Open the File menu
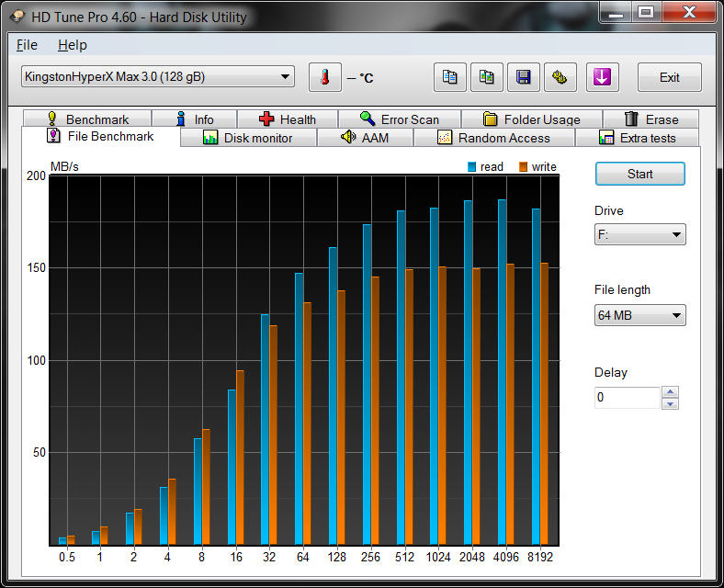This screenshot has height=588, width=724. 27,45
